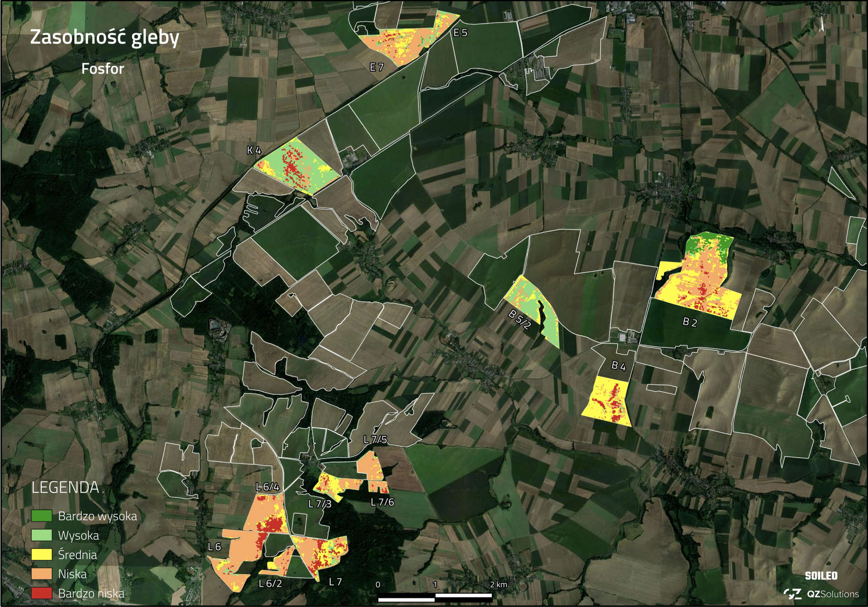Click the 'QZSolutions' brand text
Viewport: 868px width, 607px height.
[833, 594]
